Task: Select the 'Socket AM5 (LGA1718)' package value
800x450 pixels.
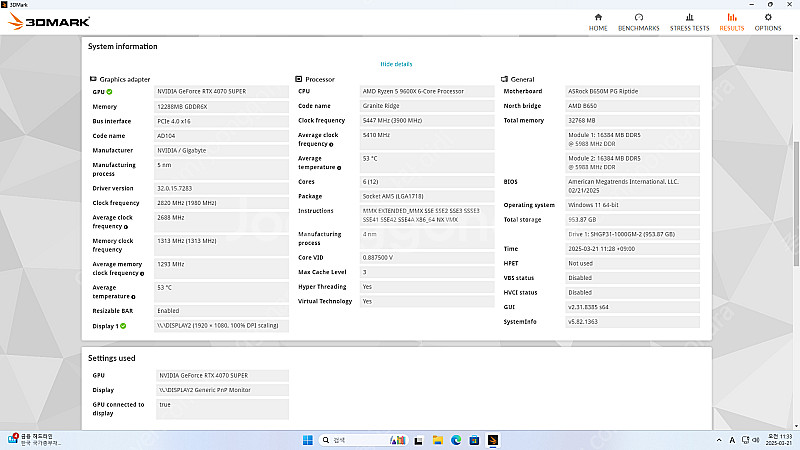Action: (x=427, y=196)
